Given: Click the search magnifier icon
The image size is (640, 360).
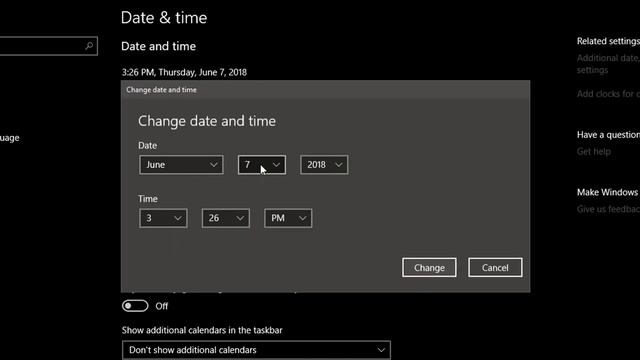Looking at the screenshot, I should tap(89, 46).
